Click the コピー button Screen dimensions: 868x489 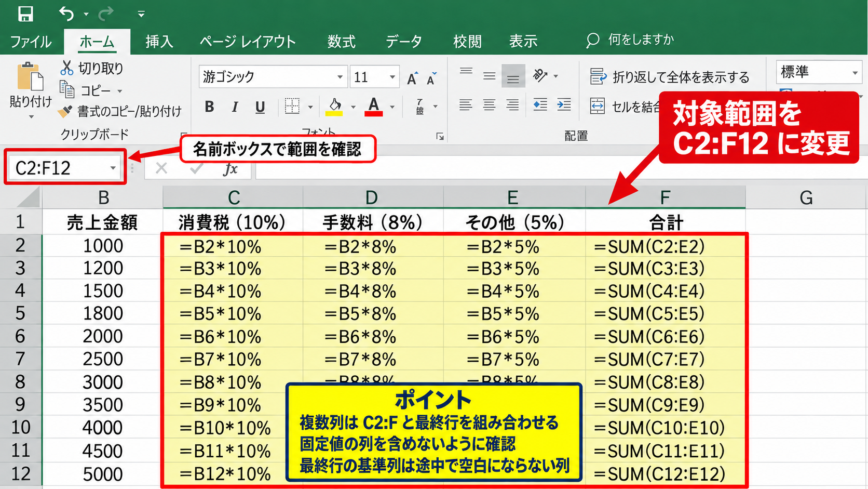(85, 90)
